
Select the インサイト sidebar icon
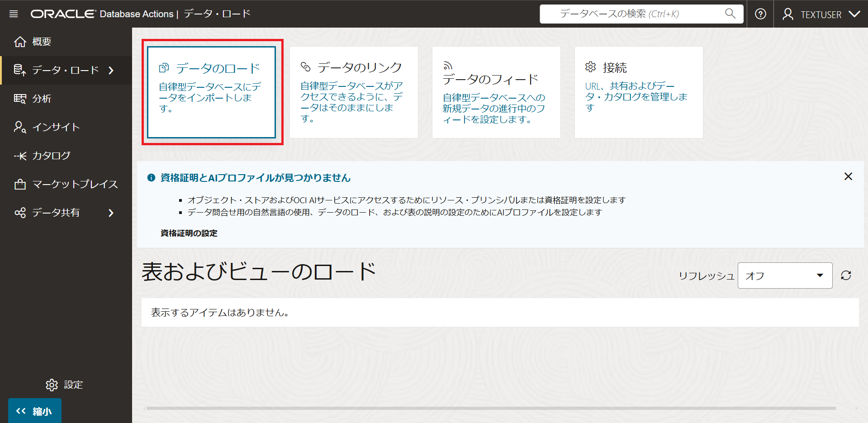pos(20,127)
